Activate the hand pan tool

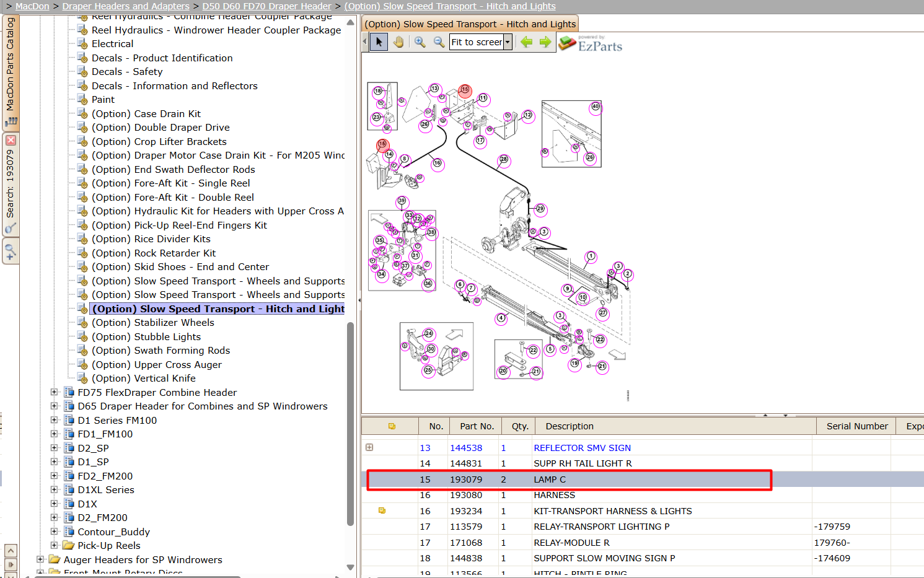pos(398,42)
